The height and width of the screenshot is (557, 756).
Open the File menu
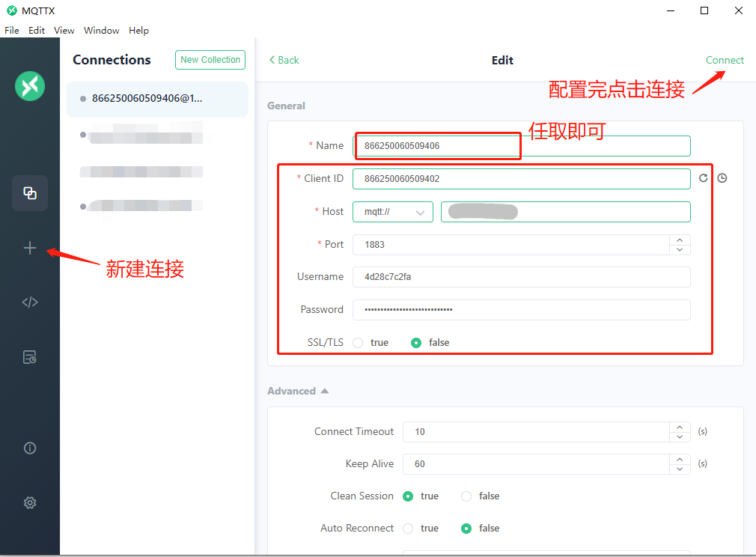pyautogui.click(x=12, y=31)
